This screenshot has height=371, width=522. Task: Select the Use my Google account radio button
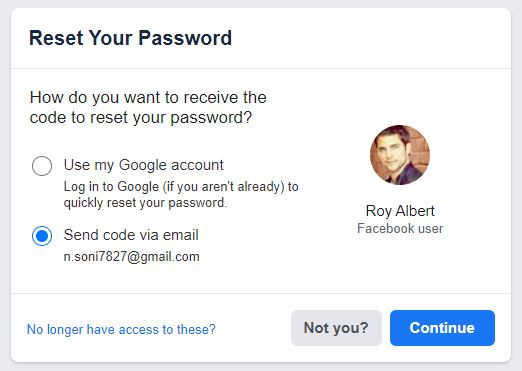[x=42, y=166]
